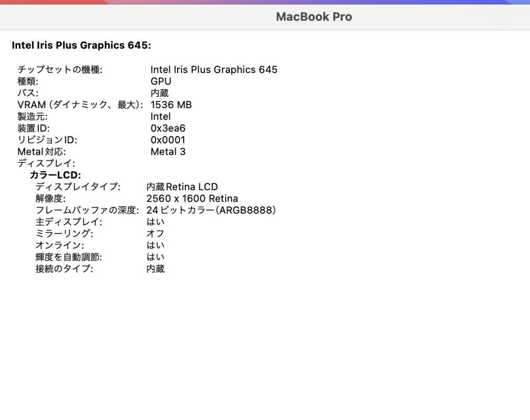Click the 解像度 label
The height and width of the screenshot is (420, 530).
(x=50, y=198)
